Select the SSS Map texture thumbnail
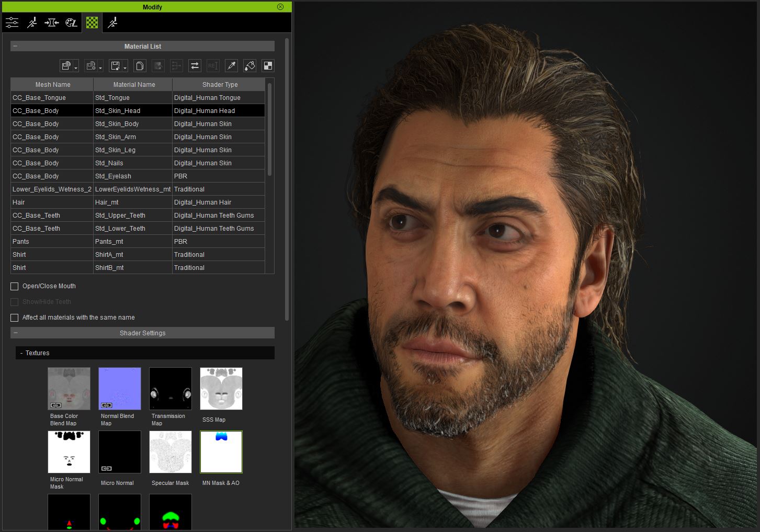Screen dimensions: 760x532 click(221, 389)
